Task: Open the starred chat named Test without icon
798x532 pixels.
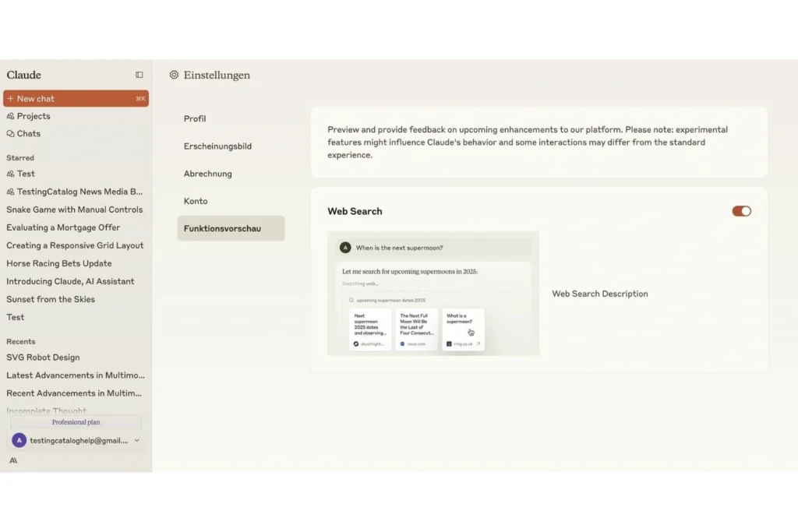Action: 16,317
